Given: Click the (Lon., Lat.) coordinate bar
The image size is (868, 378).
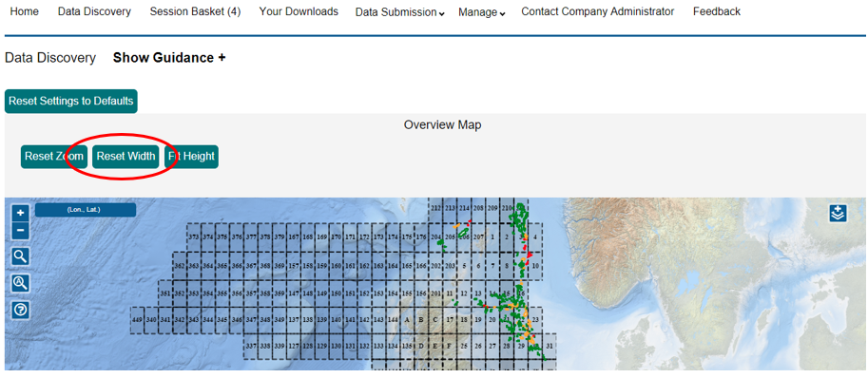Looking at the screenshot, I should 86,210.
